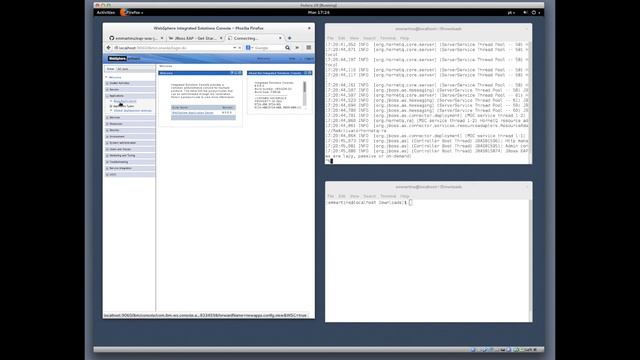The width and height of the screenshot is (640, 360).
Task: Click the New Application link
Action: pyautogui.click(x=125, y=101)
